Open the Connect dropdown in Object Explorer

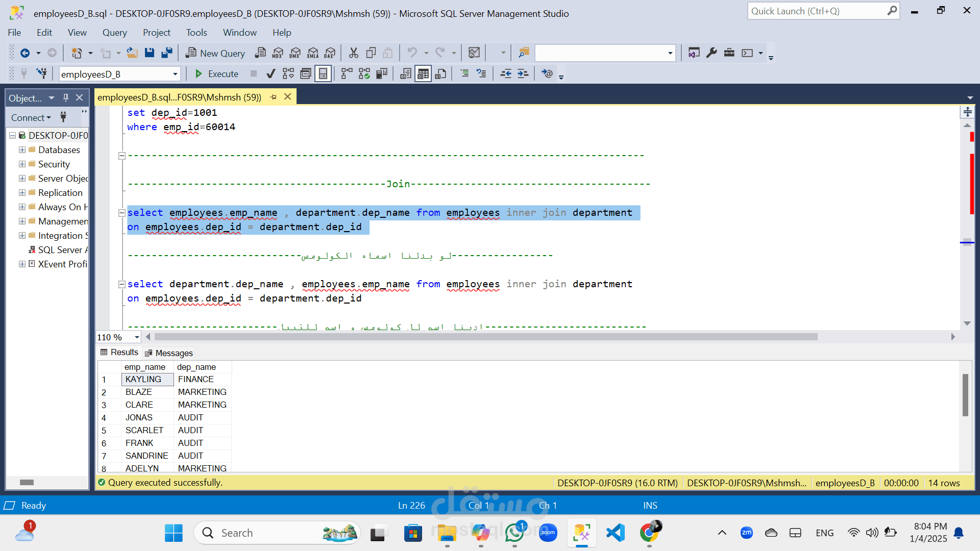(31, 118)
